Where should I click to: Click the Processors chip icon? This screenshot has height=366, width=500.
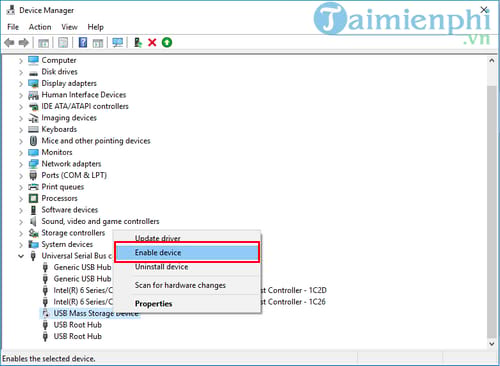33,198
